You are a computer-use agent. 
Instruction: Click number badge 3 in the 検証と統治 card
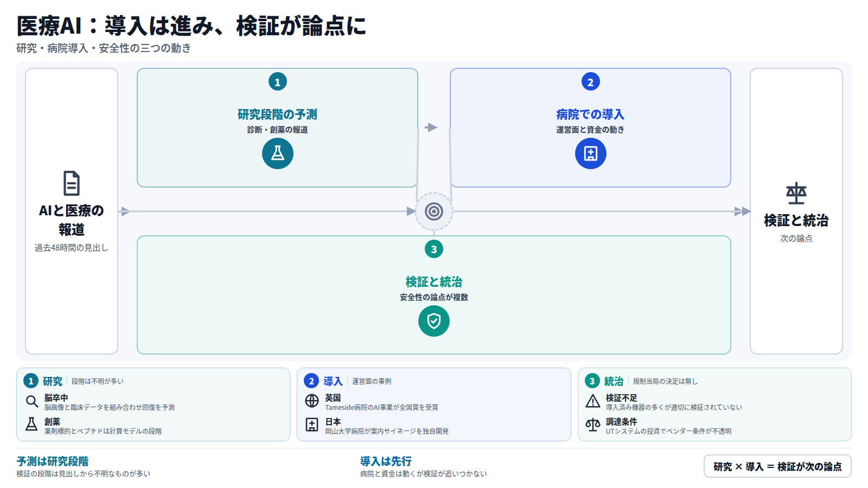pyautogui.click(x=434, y=249)
